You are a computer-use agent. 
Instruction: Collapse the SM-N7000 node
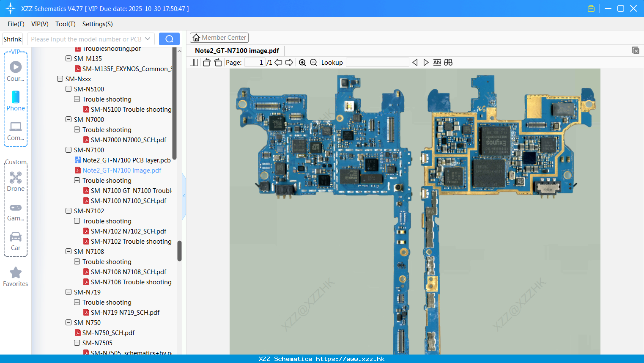(69, 120)
